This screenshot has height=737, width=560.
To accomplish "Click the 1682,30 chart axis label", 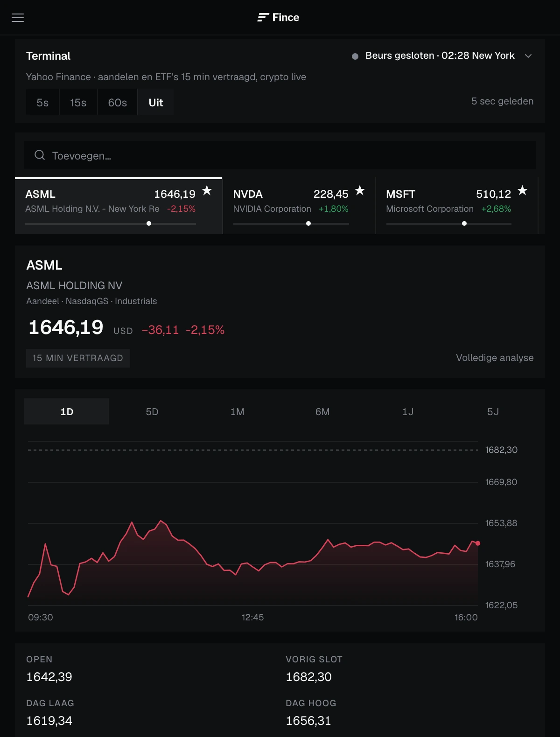I will click(x=501, y=450).
